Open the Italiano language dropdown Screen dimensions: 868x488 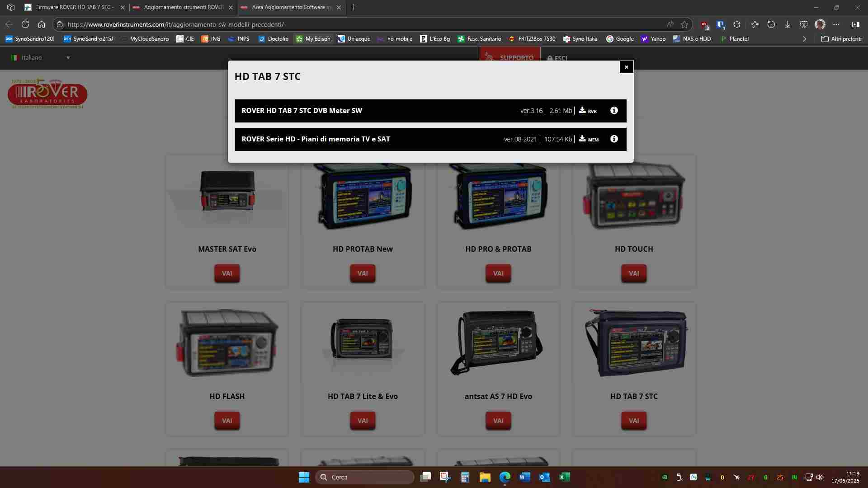41,57
